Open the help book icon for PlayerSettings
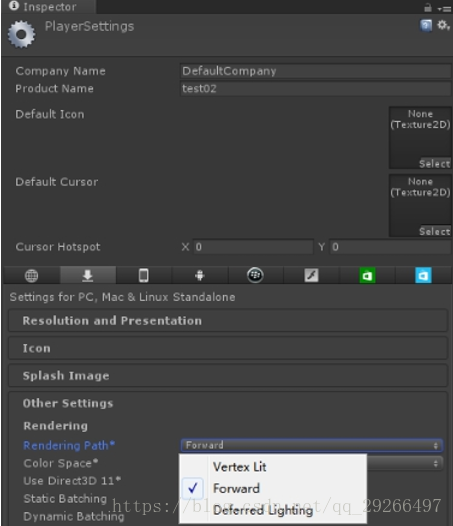This screenshot has width=453, height=526. pos(426,25)
